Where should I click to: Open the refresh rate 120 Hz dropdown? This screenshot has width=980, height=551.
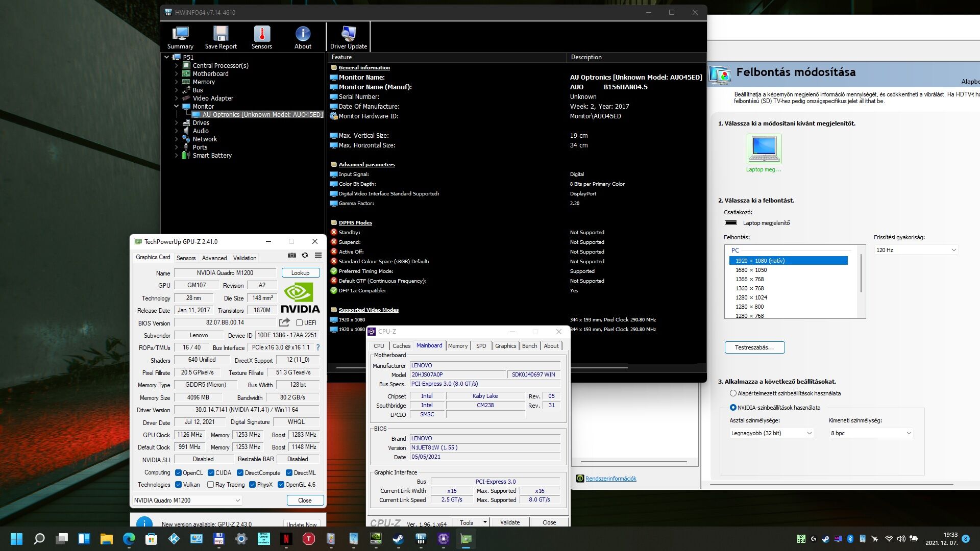point(916,250)
